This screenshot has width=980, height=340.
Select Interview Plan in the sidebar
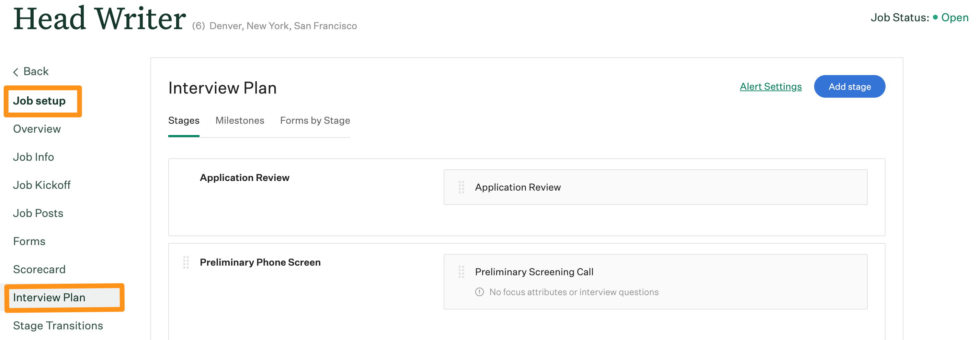click(x=50, y=298)
